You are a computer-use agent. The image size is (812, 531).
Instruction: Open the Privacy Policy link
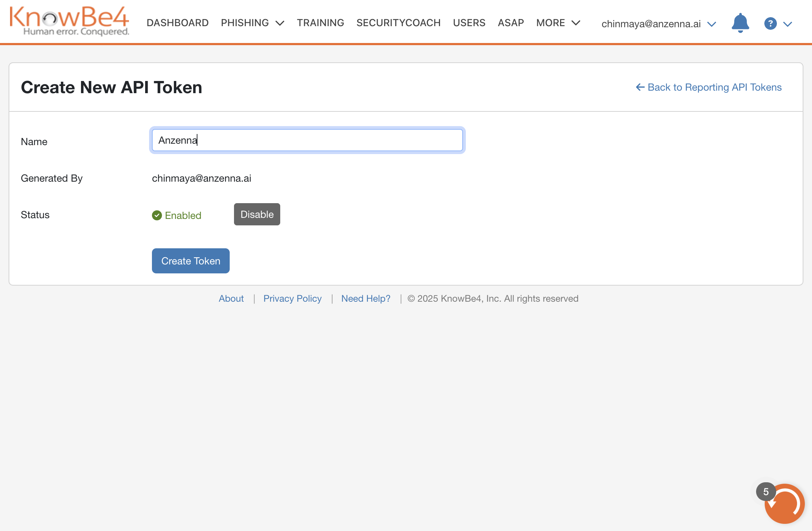[x=292, y=298]
